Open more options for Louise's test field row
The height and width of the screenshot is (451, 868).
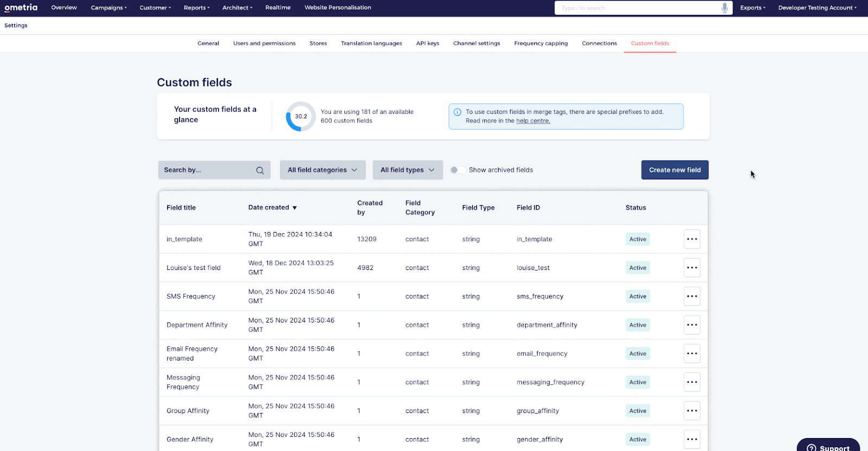692,268
